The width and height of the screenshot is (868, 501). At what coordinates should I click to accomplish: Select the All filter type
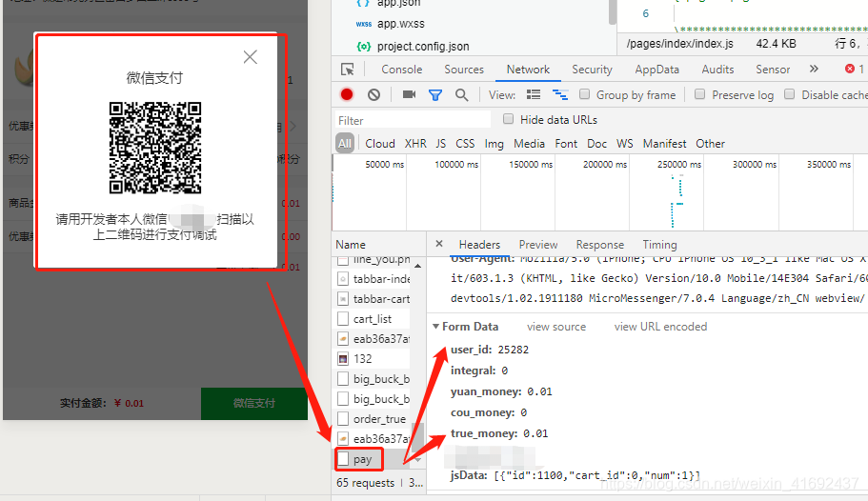345,144
